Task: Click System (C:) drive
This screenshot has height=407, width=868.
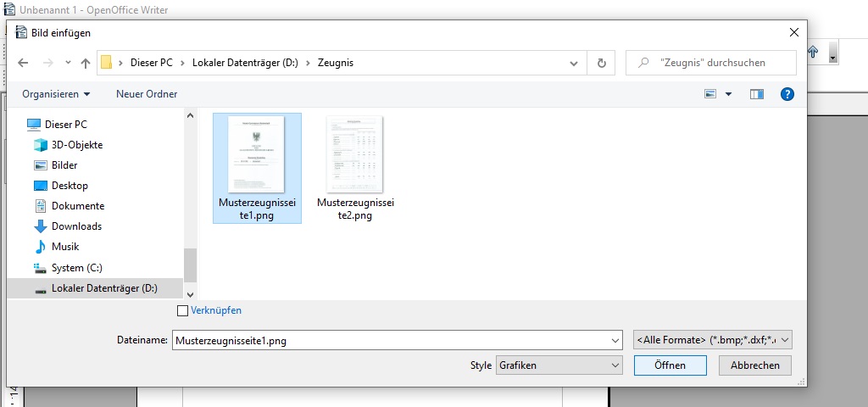Action: (x=76, y=267)
